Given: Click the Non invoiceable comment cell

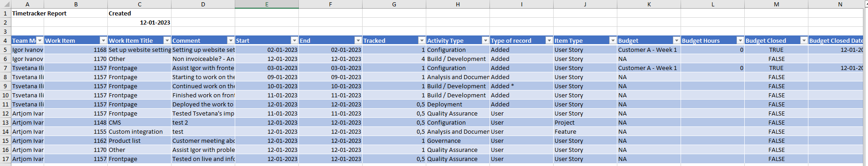Looking at the screenshot, I should (203, 59).
